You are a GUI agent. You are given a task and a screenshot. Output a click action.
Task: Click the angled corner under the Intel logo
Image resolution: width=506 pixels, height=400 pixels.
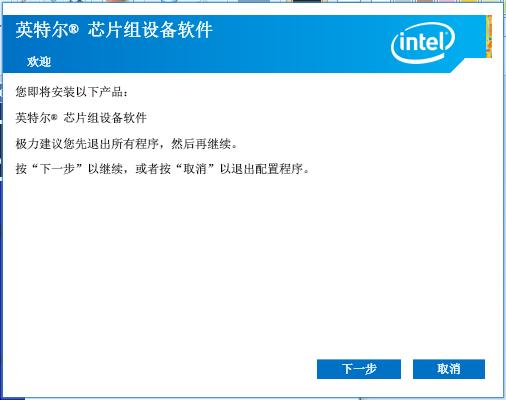pyautogui.click(x=457, y=65)
